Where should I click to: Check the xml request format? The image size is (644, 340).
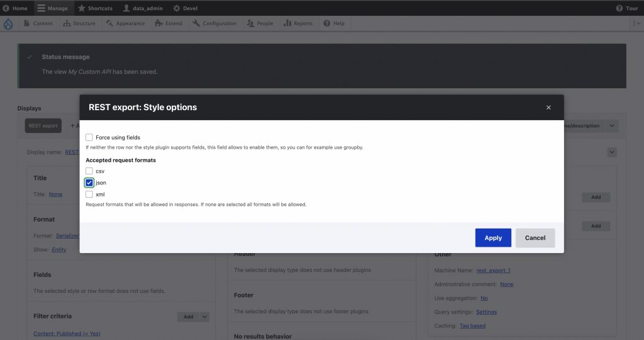(89, 194)
